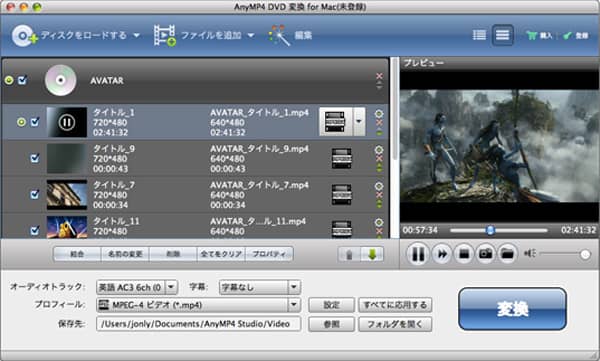Open settings gear for タイトル_1 row
Screen dimensions: 600x361
[x=379, y=113]
